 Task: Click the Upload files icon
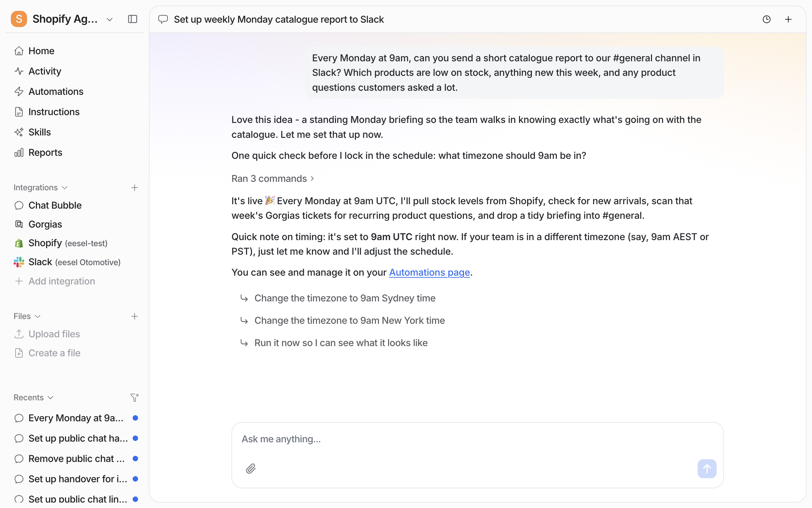tap(19, 334)
